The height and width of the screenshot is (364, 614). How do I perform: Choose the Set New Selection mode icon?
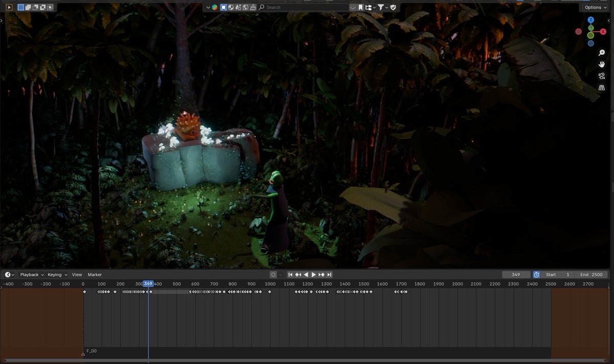[21, 7]
